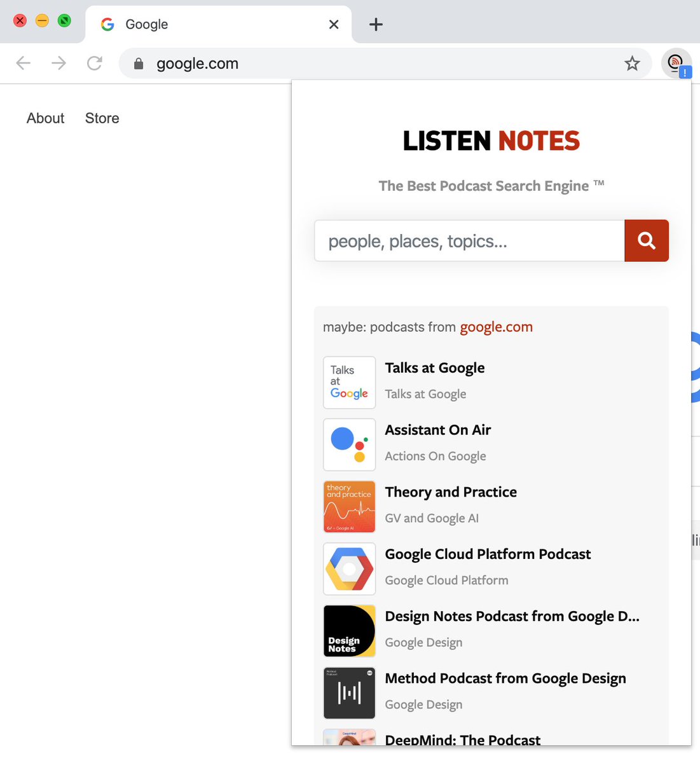The image size is (700, 763).
Task: Click the green fullscreen window button
Action: 64,20
